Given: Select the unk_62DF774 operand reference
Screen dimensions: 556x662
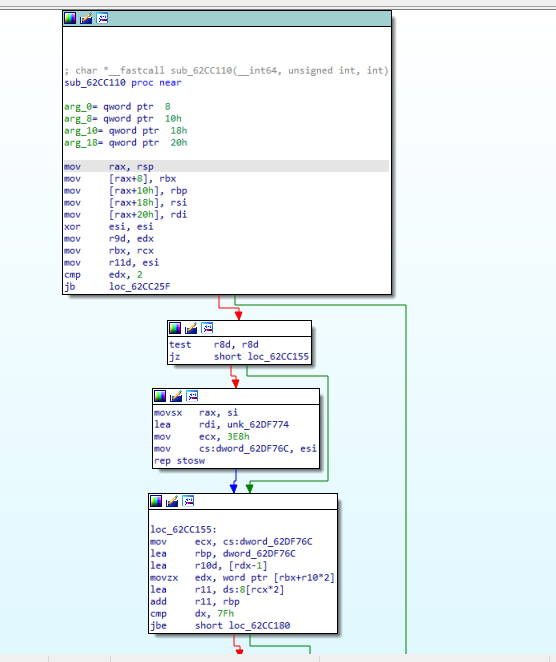Looking at the screenshot, I should click(258, 425).
